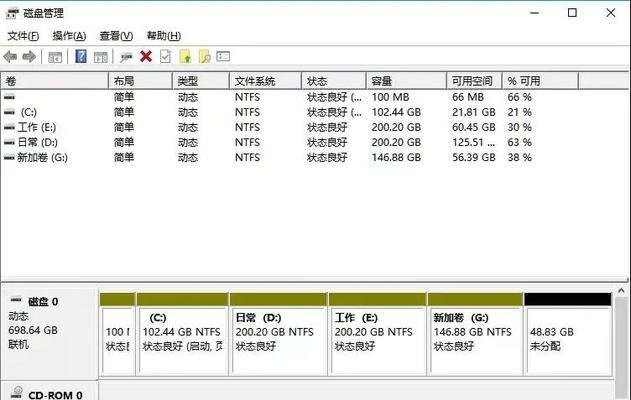
Task: Click the drive icon of 新加卷 (G:) row
Action: (9, 157)
